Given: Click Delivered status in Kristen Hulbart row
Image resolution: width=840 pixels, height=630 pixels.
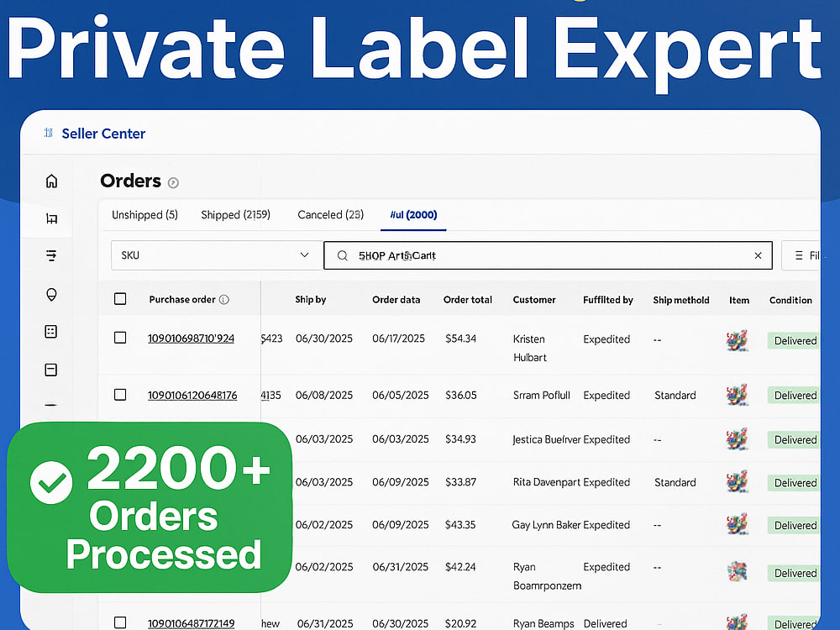Looking at the screenshot, I should pos(794,341).
